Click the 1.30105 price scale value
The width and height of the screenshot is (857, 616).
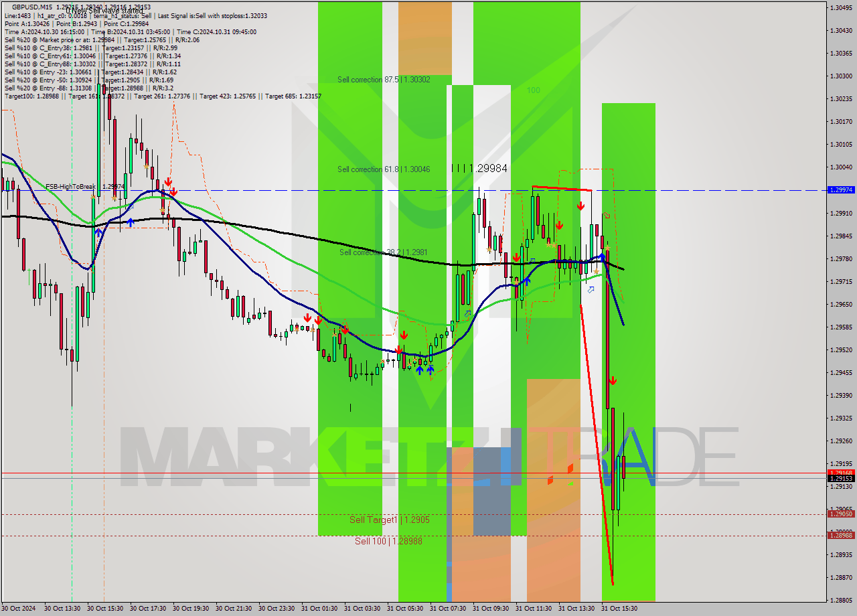click(841, 144)
